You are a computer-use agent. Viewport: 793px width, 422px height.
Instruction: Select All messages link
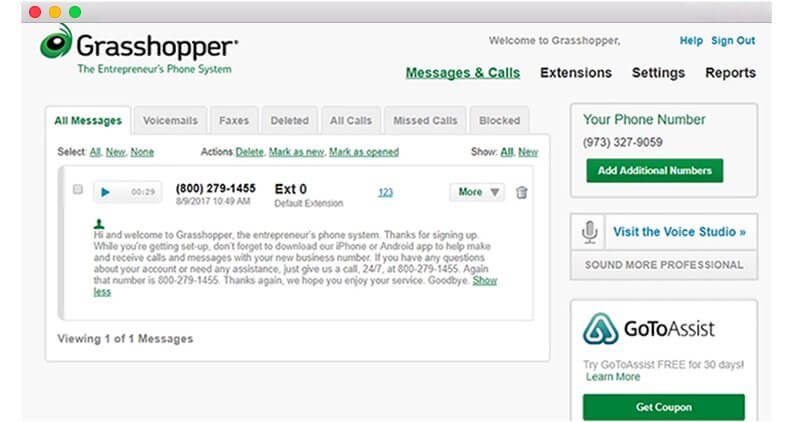[95, 152]
